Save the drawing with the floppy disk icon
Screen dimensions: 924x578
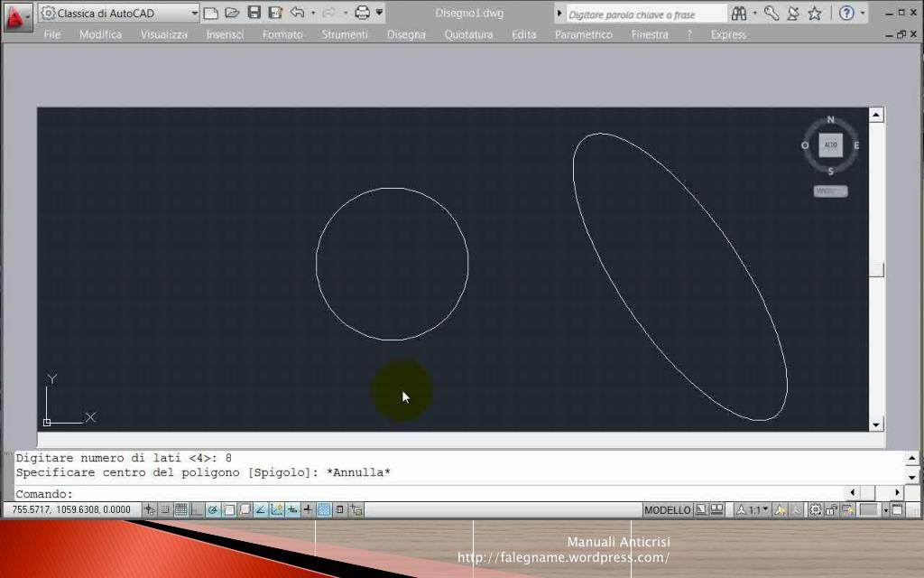pyautogui.click(x=254, y=13)
